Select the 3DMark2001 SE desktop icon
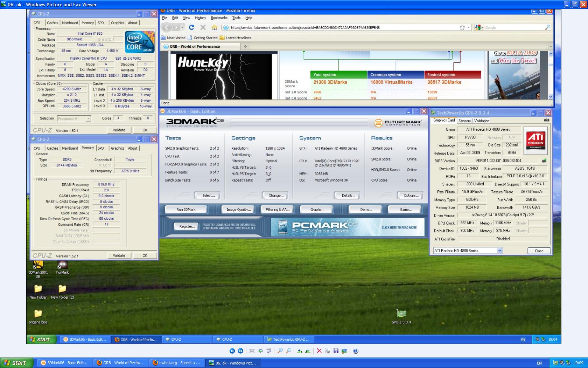Screen dimensions: 588x368 pos(38,269)
